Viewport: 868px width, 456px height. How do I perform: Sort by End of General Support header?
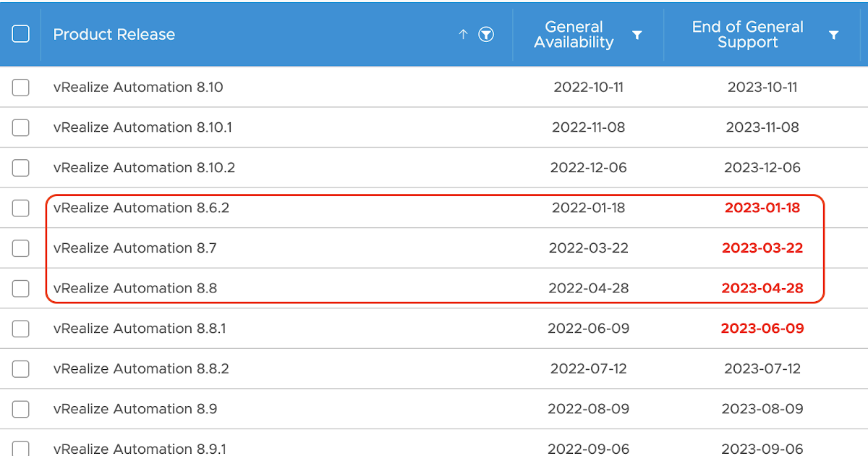747,35
